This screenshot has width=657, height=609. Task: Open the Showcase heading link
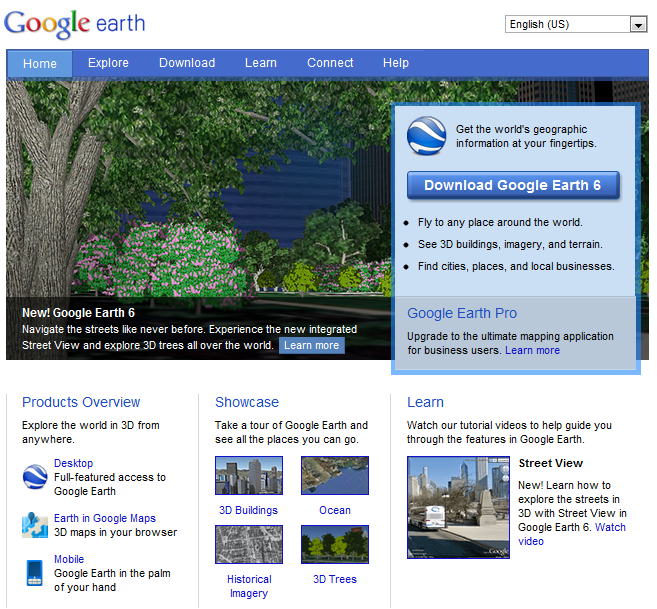tap(247, 402)
